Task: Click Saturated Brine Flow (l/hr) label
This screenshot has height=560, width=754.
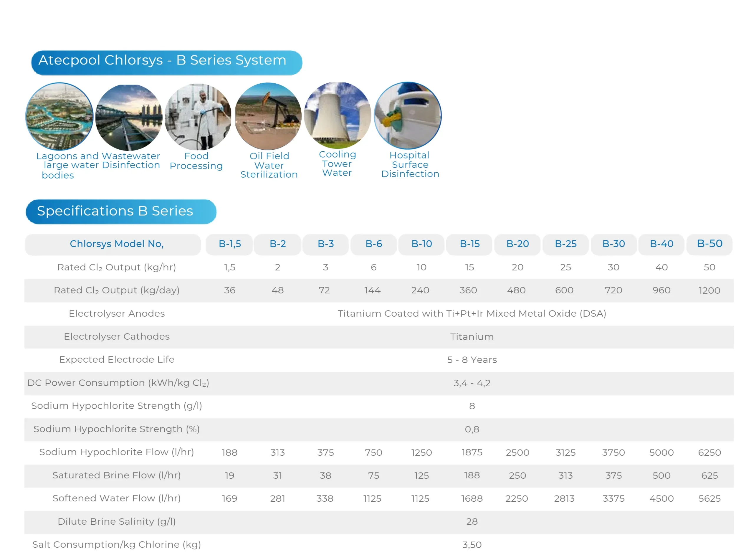Action: pyautogui.click(x=117, y=475)
